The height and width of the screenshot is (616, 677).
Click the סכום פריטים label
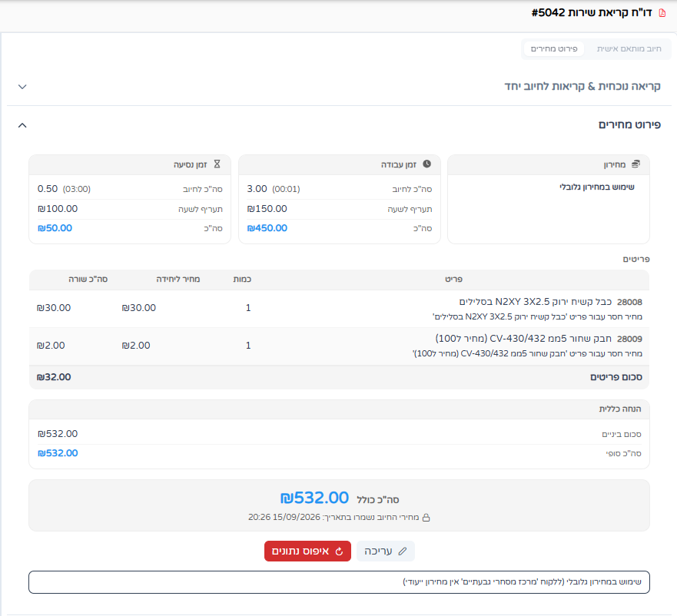pos(616,377)
